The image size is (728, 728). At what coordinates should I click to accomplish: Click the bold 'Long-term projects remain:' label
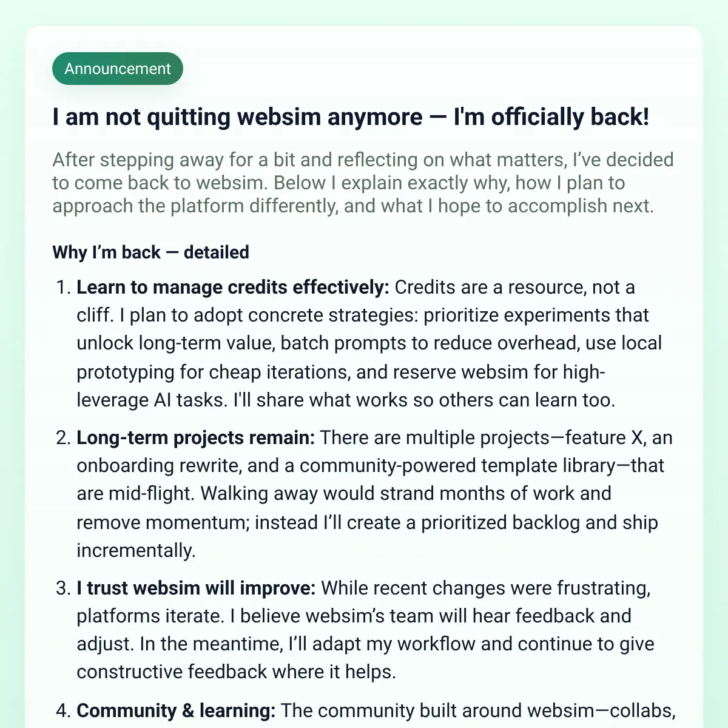pos(195,437)
